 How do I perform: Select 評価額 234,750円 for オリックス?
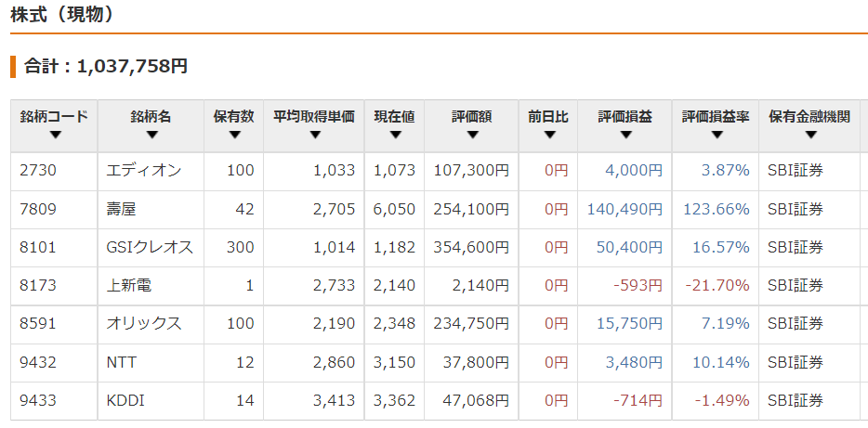click(x=471, y=323)
